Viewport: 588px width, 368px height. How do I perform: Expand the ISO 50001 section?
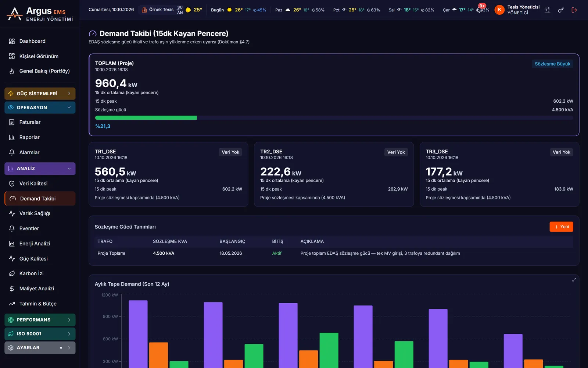40,334
